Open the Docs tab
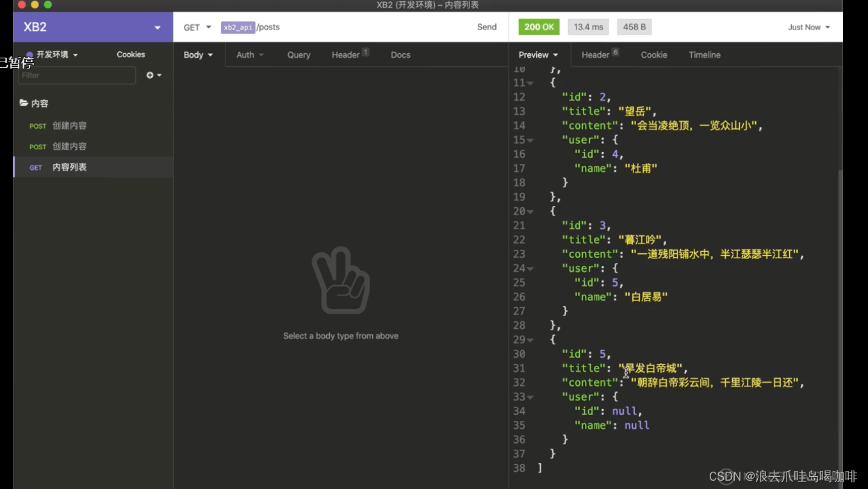Image resolution: width=868 pixels, height=489 pixels. (x=400, y=54)
